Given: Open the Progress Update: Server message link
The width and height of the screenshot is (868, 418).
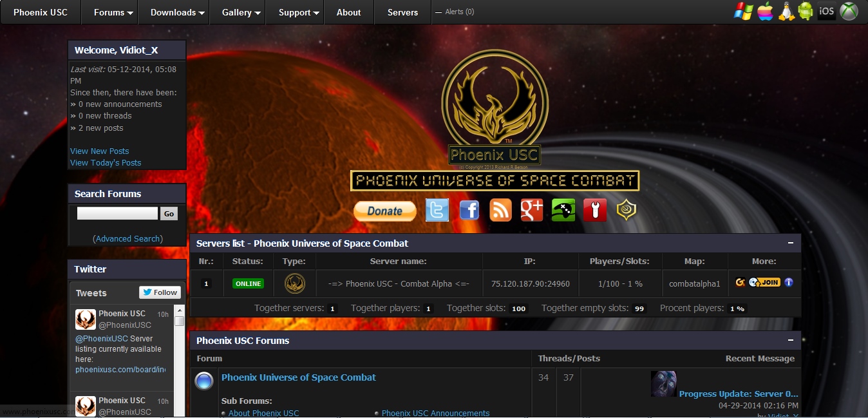Looking at the screenshot, I should 739,394.
